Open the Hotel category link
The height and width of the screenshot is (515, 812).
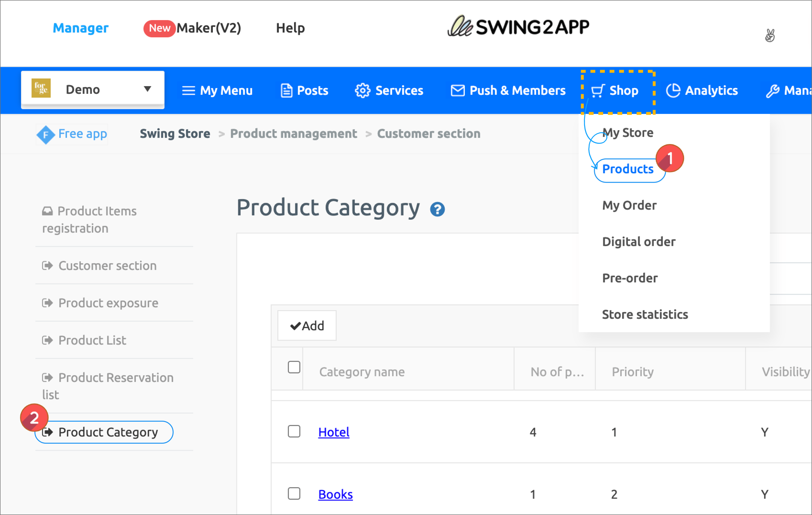333,432
